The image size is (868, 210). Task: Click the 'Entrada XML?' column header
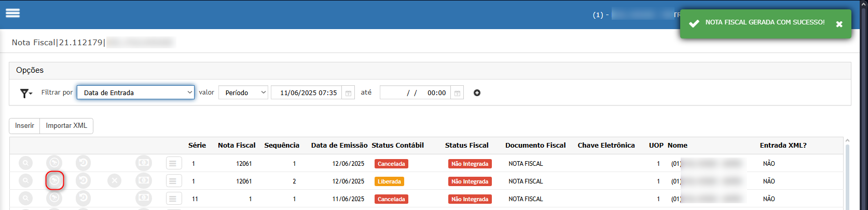[x=783, y=146]
